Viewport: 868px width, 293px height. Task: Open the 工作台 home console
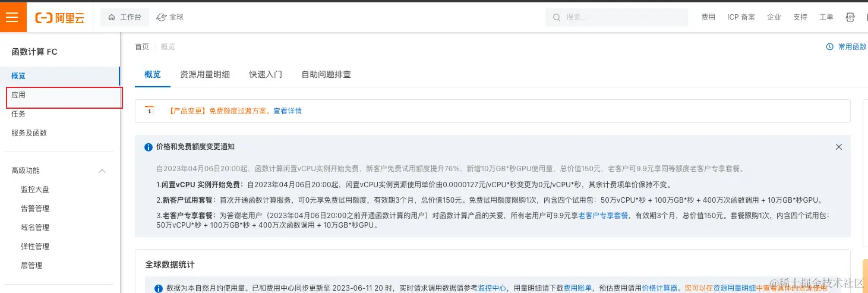point(125,17)
